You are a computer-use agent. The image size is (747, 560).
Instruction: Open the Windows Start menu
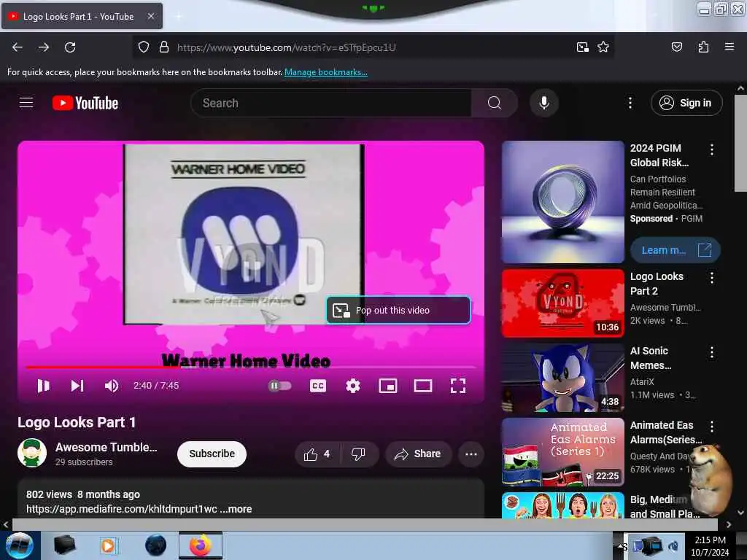(x=19, y=545)
